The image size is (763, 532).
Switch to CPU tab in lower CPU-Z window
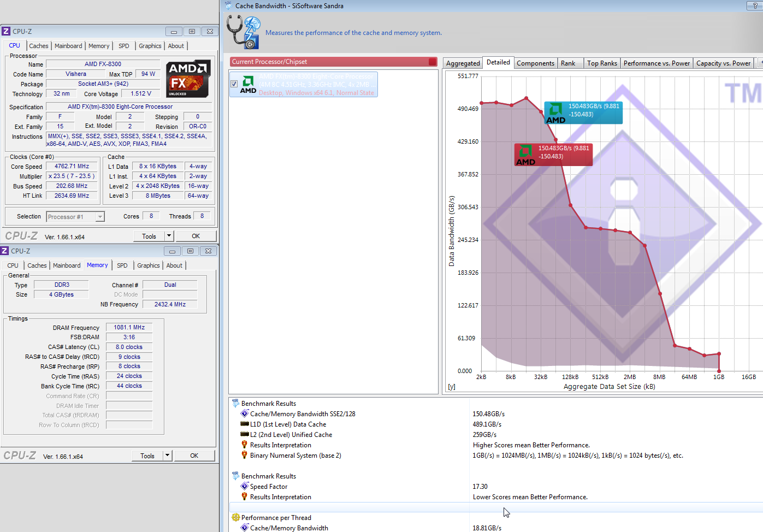(13, 265)
